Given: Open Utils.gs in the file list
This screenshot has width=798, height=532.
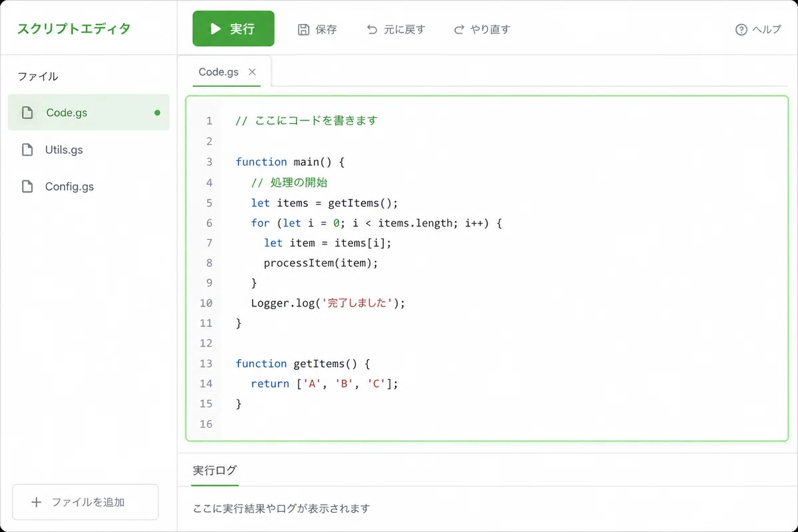Looking at the screenshot, I should click(88, 150).
